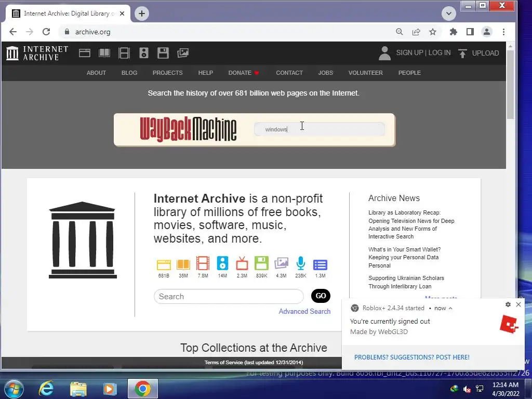
Task: Open the Chrome profile avatar icon
Action: [x=486, y=32]
